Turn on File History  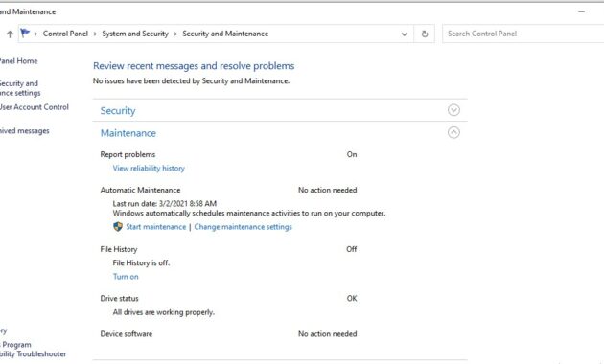126,276
